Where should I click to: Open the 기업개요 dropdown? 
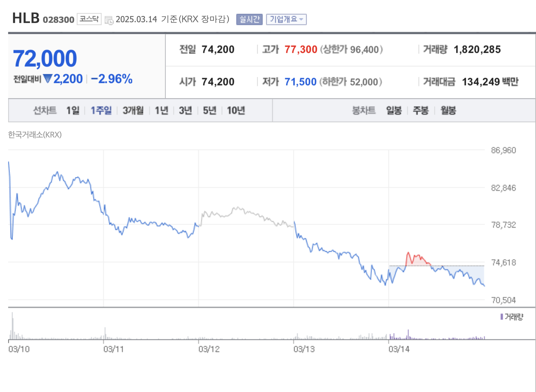click(286, 19)
